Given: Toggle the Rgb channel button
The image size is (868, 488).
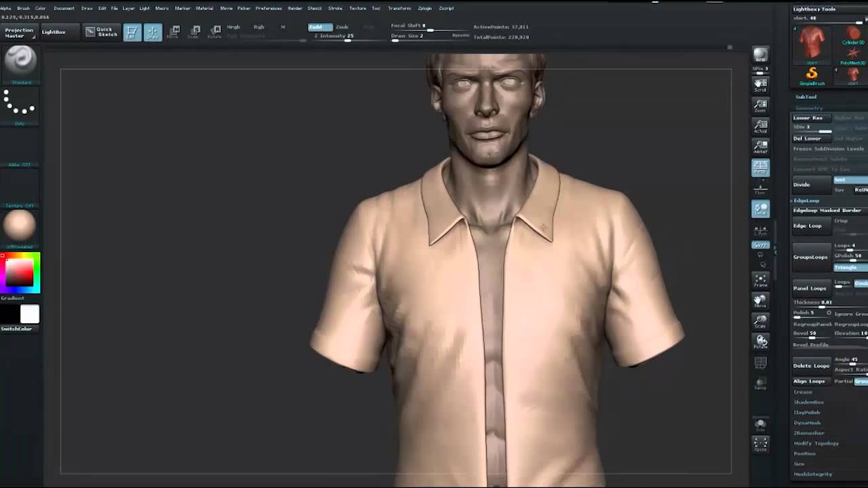Looking at the screenshot, I should point(258,27).
